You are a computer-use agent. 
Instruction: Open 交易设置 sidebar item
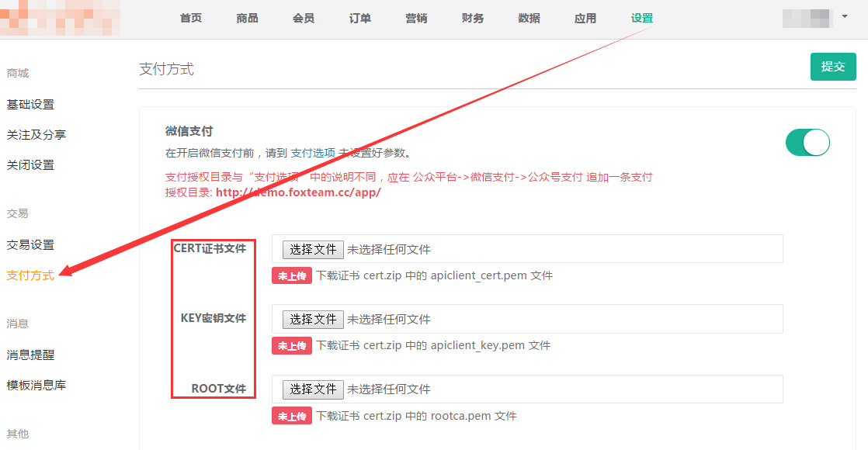click(x=30, y=244)
